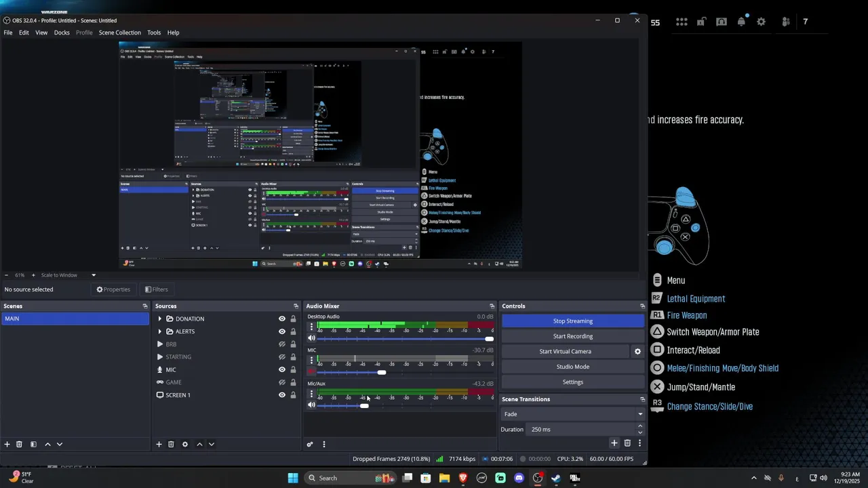This screenshot has height=488, width=868.
Task: Click Start Recording button
Action: 573,336
